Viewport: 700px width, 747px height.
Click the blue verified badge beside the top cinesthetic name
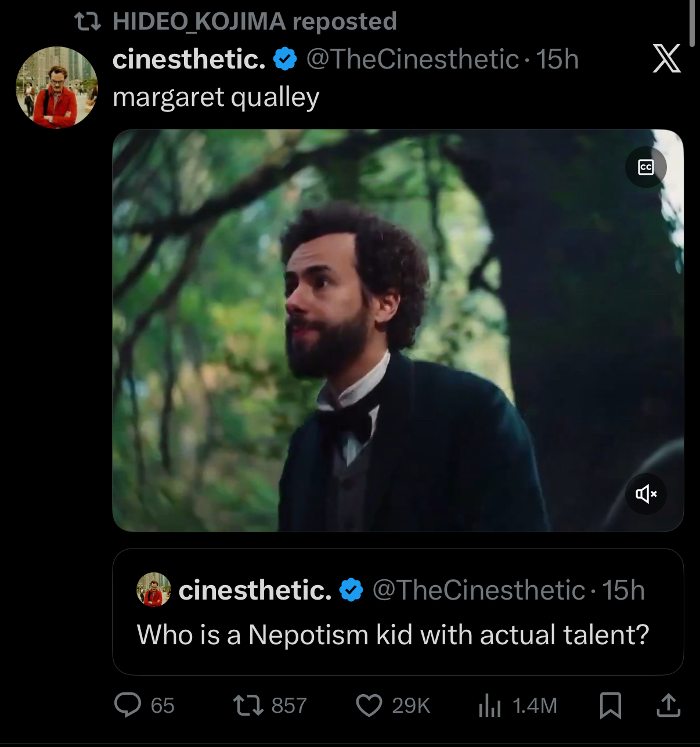pos(285,59)
